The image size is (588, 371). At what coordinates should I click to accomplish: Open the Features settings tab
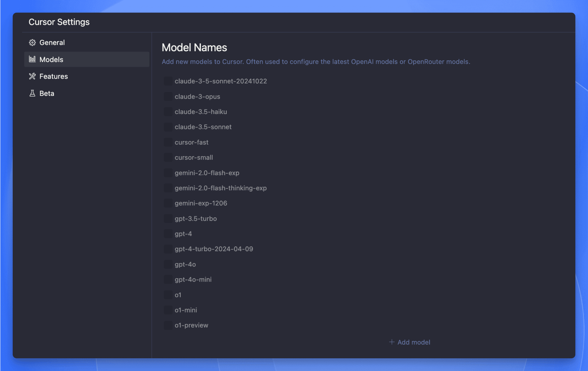(x=87, y=76)
